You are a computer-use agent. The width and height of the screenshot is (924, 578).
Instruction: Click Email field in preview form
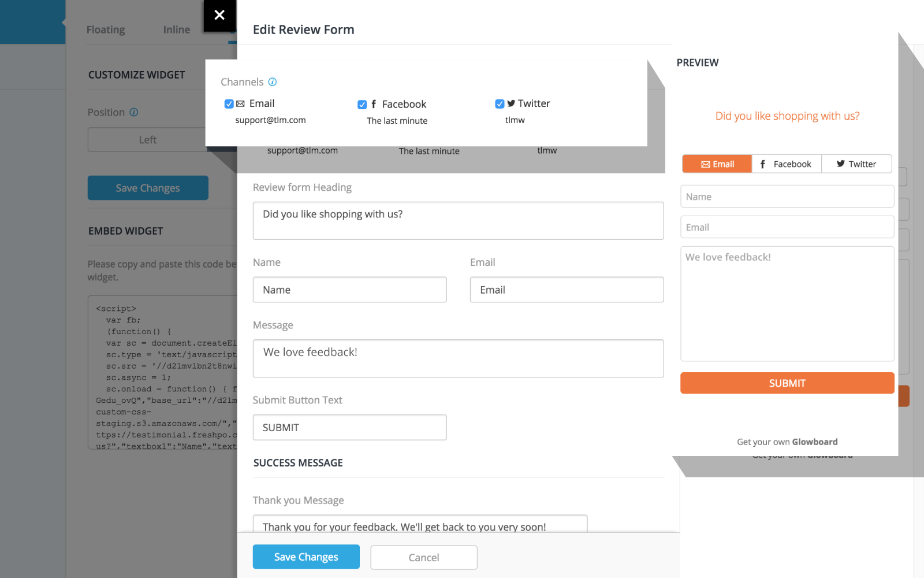(x=787, y=227)
